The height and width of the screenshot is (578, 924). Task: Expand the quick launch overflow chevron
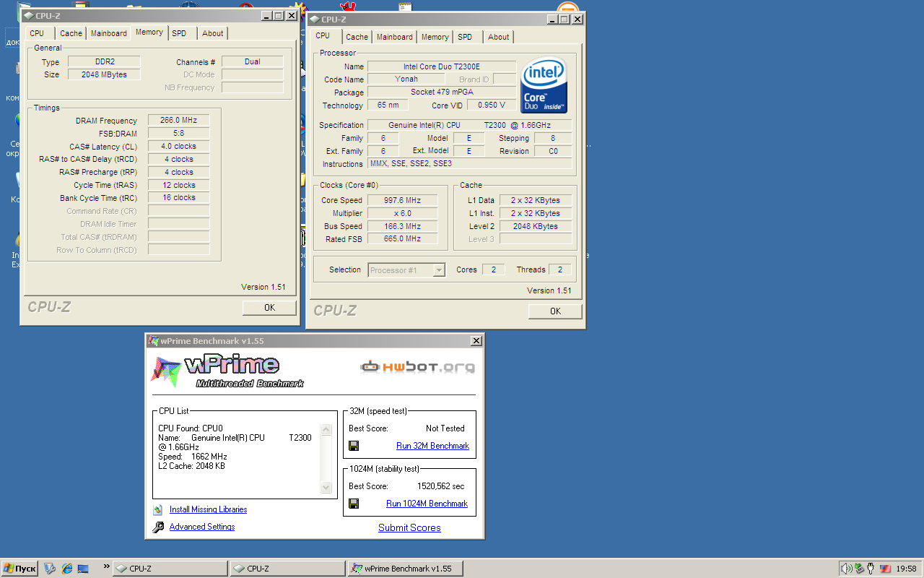107,566
